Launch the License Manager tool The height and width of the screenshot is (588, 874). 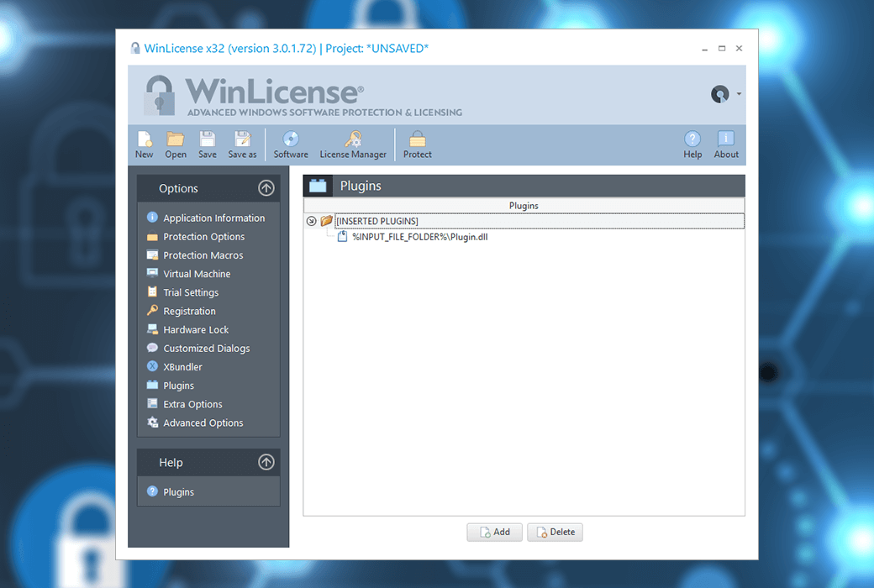point(353,144)
